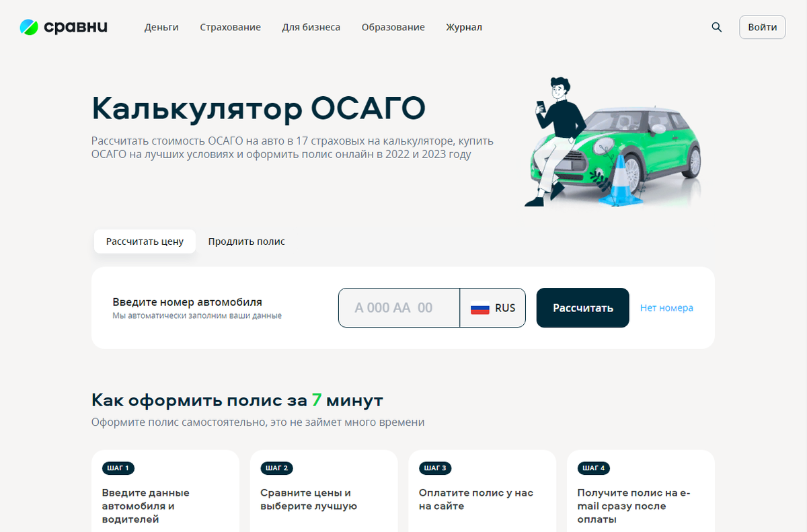This screenshot has height=532, width=807.
Task: Click the Войти button
Action: (x=762, y=27)
